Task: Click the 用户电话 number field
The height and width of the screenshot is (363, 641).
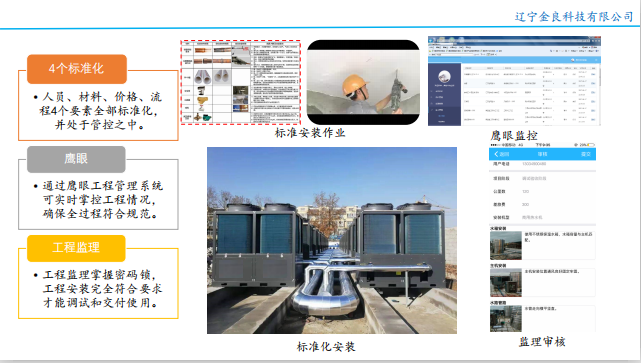Action: coord(534,164)
